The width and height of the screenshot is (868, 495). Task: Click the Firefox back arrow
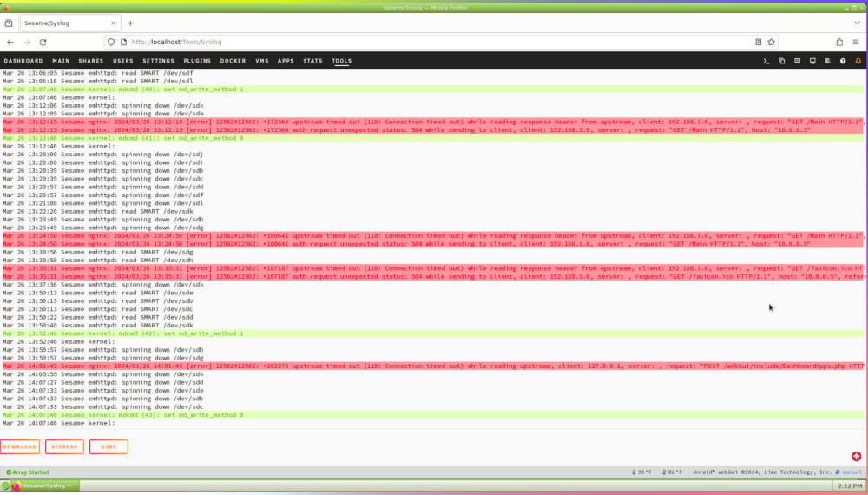[10, 42]
